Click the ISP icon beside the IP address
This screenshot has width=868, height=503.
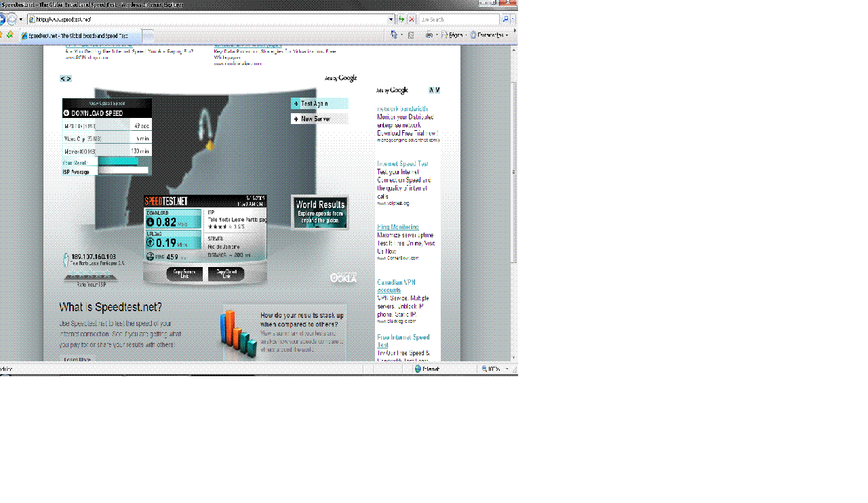66,260
